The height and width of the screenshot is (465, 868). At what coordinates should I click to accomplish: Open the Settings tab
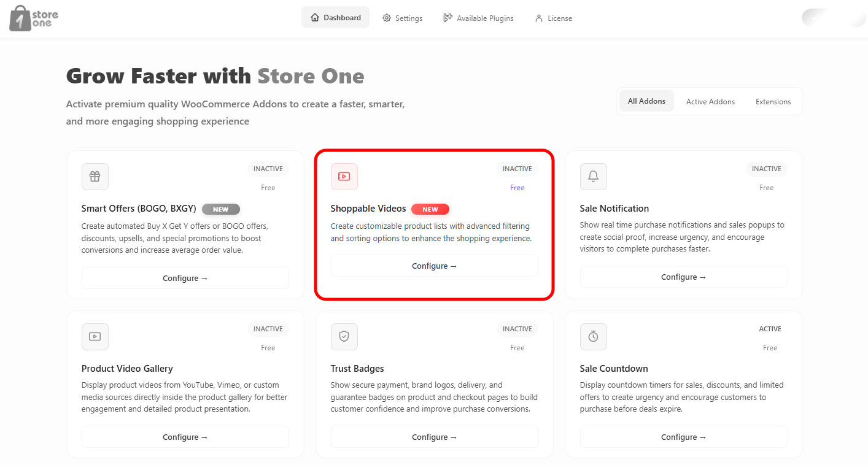point(403,18)
